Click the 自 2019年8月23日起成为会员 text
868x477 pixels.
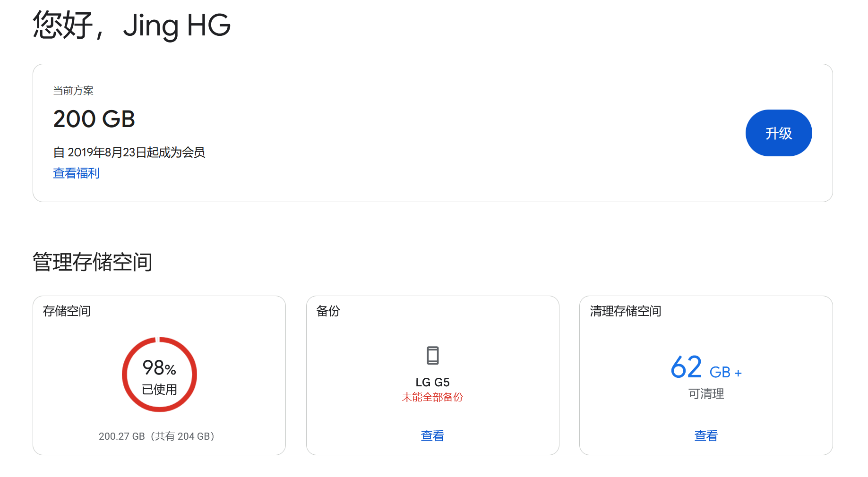pyautogui.click(x=129, y=153)
